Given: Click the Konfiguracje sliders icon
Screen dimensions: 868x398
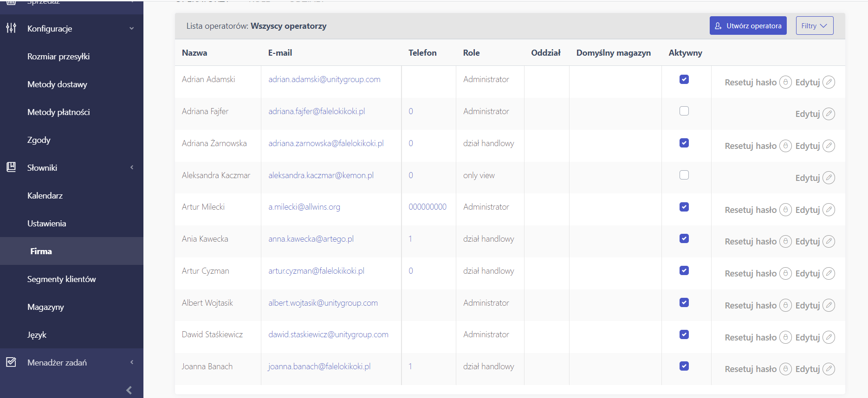Looking at the screenshot, I should 11,28.
